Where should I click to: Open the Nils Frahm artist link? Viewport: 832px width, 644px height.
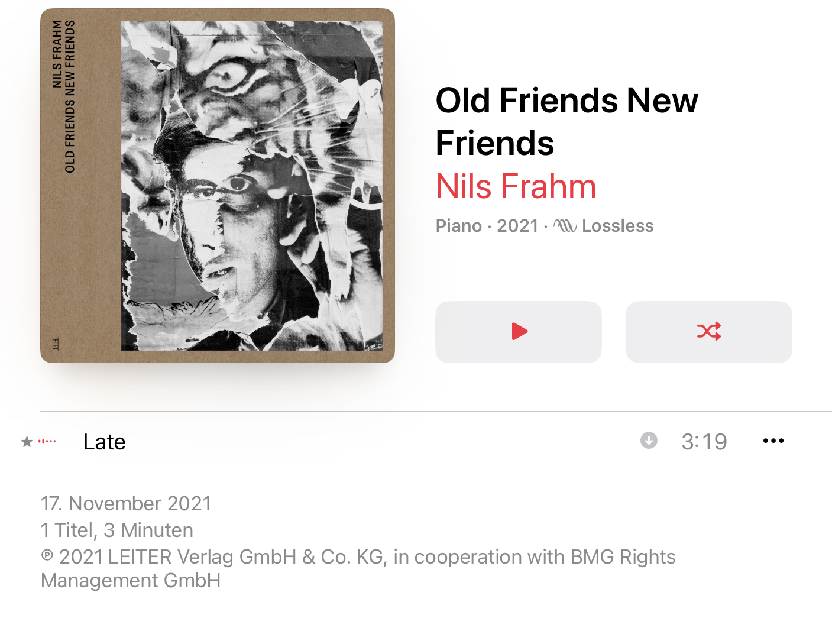click(x=516, y=186)
